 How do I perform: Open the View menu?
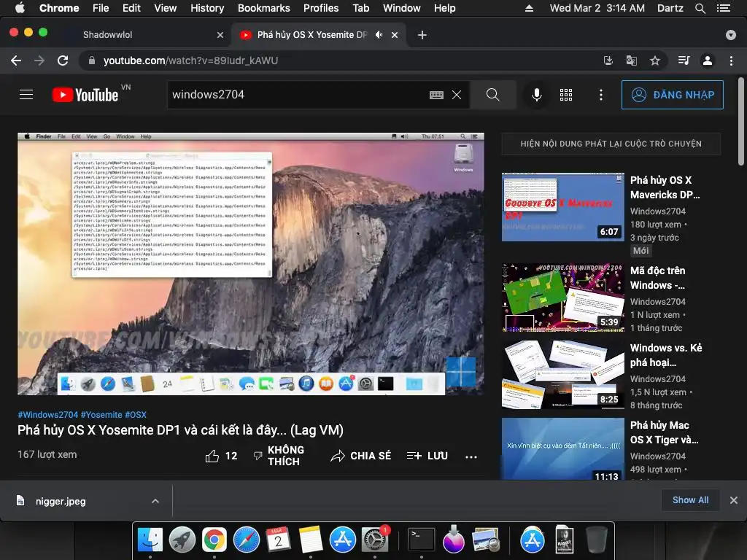[x=166, y=8]
